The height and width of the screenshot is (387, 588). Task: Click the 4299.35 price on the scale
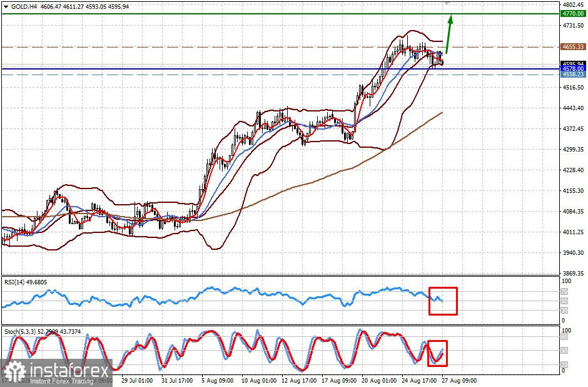click(x=574, y=150)
